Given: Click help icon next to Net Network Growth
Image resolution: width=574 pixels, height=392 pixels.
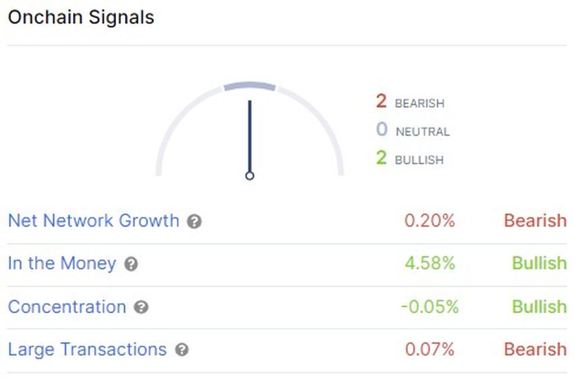Looking at the screenshot, I should pos(194,221).
